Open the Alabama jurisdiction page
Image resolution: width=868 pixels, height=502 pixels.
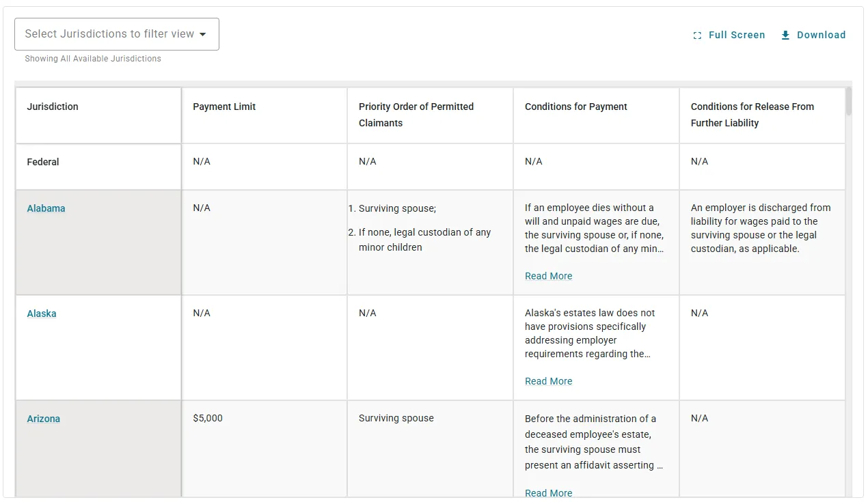click(46, 208)
